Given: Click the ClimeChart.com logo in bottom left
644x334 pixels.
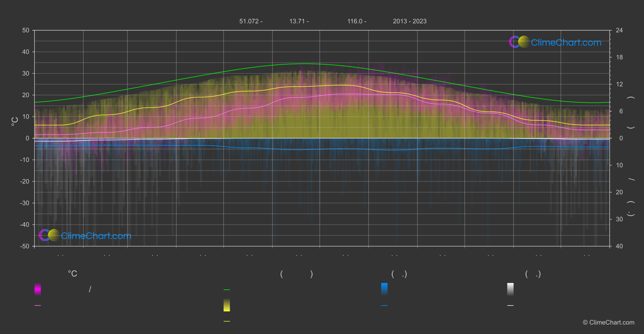Looking at the screenshot, I should (85, 236).
